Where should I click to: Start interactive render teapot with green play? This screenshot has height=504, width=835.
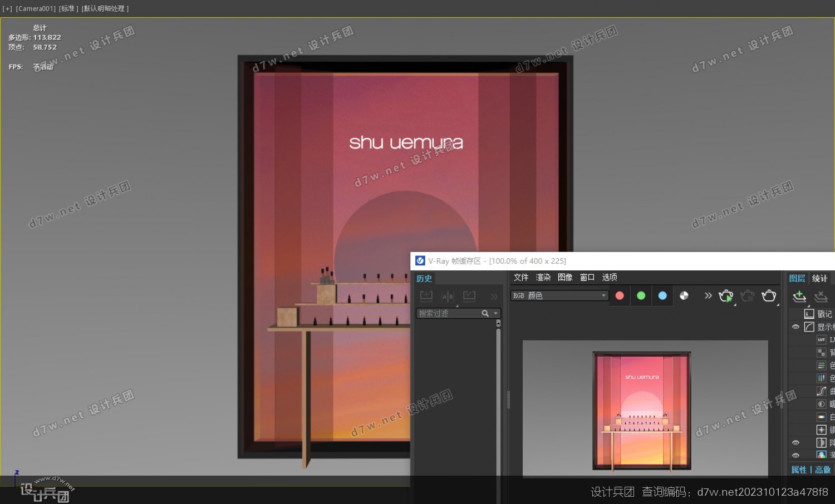coord(726,296)
